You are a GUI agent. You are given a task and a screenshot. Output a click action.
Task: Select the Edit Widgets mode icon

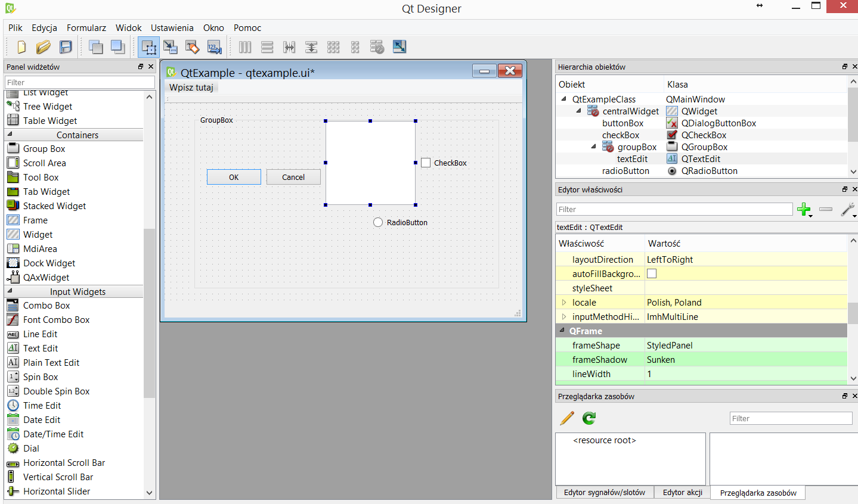(x=148, y=47)
